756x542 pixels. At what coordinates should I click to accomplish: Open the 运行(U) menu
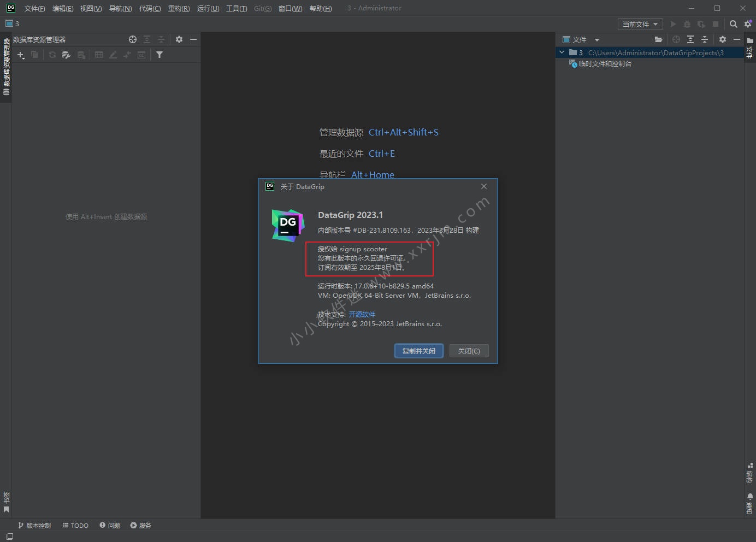[x=208, y=8]
